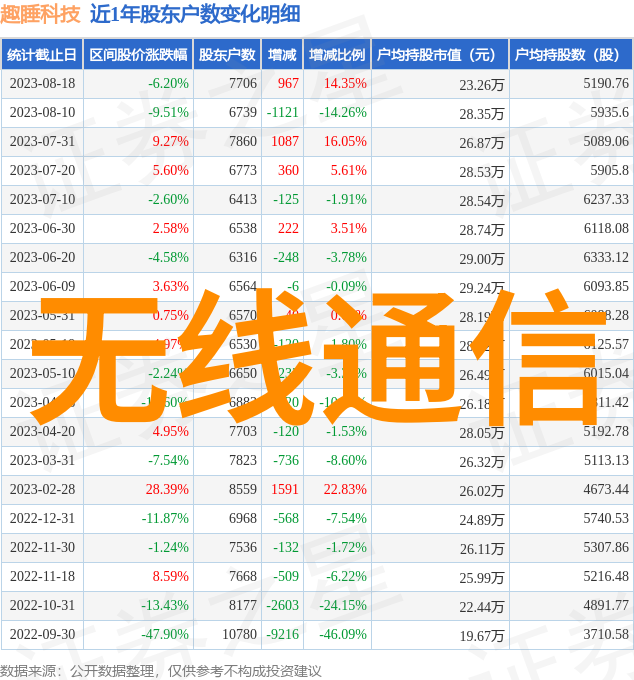Click the -9216 change value
Image resolution: width=634 pixels, height=680 pixels.
(x=283, y=635)
